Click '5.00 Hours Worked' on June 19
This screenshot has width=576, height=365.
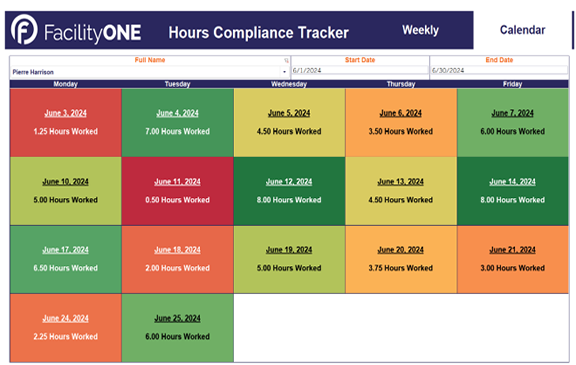click(289, 268)
